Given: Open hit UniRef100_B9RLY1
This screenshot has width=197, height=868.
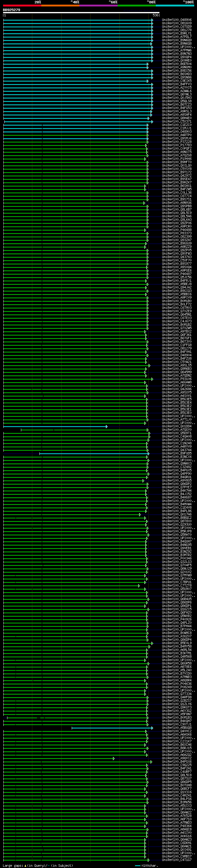Looking at the screenshot, I should [x=177, y=33].
